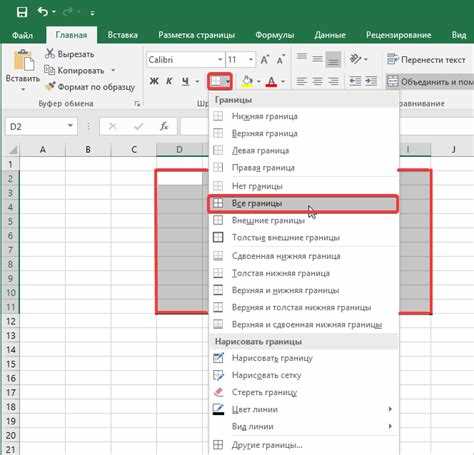Toggle align text left
This screenshot has height=455, width=474.
point(302,81)
